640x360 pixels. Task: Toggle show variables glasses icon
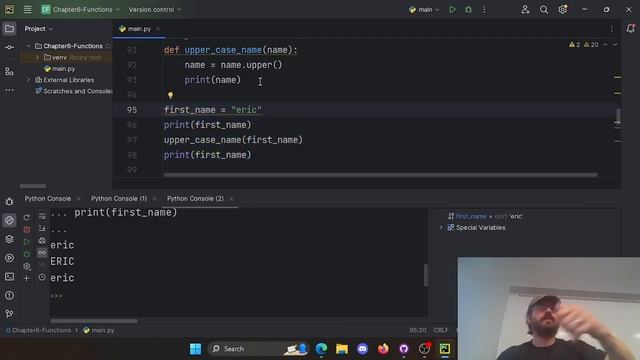42,253
